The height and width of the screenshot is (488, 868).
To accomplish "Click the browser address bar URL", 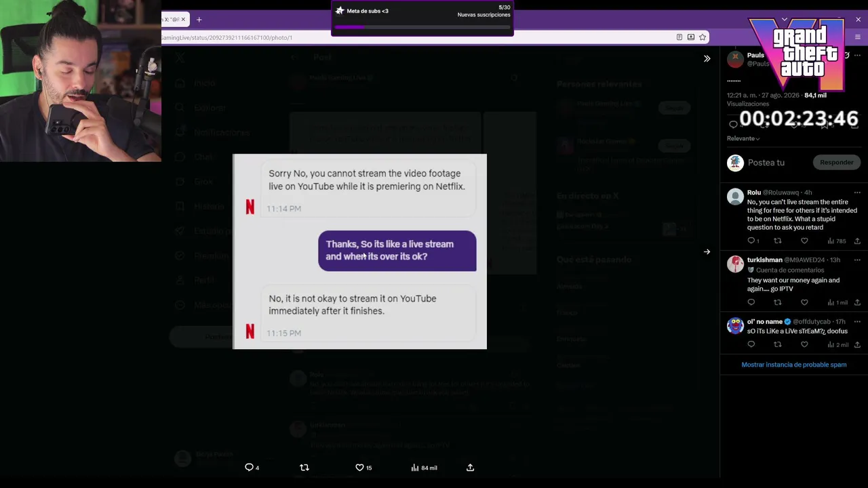I will point(226,37).
